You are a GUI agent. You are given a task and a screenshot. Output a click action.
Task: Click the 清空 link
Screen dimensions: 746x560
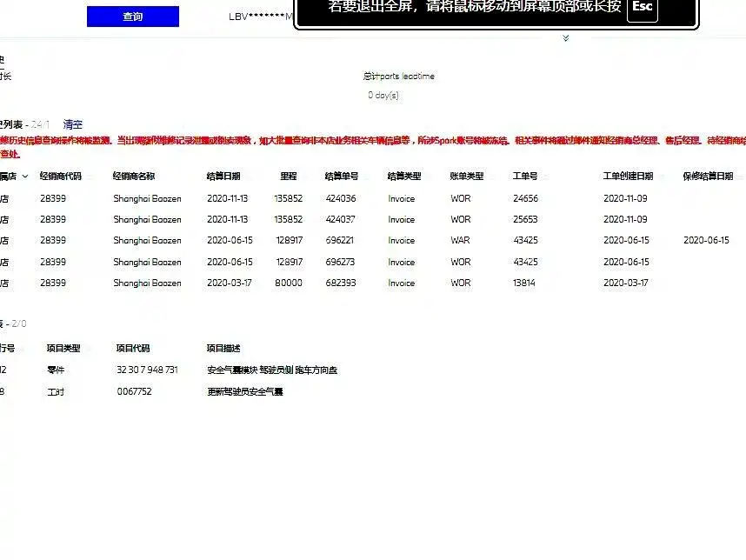click(73, 124)
